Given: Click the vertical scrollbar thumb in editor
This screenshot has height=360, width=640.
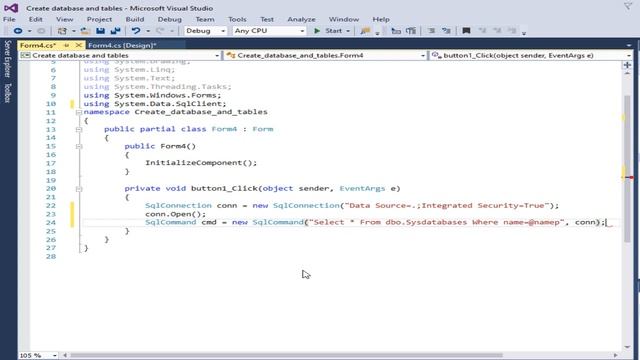Looking at the screenshot, I should pyautogui.click(x=627, y=168).
